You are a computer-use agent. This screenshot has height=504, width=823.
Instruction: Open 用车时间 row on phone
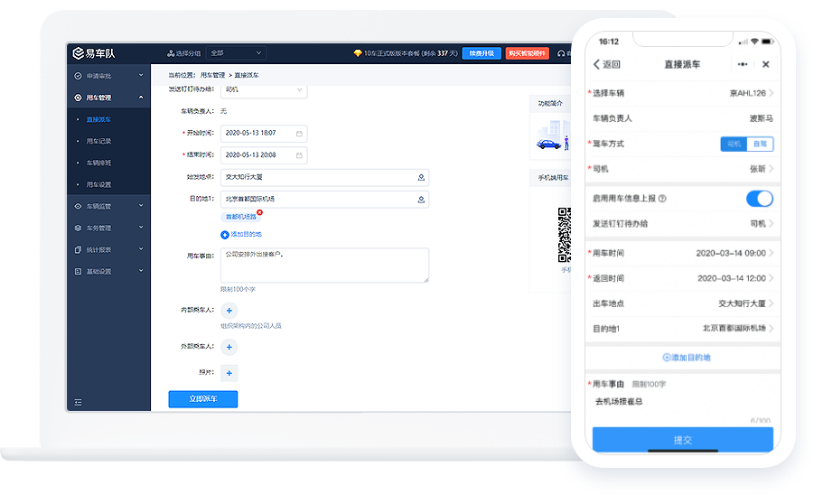683,253
